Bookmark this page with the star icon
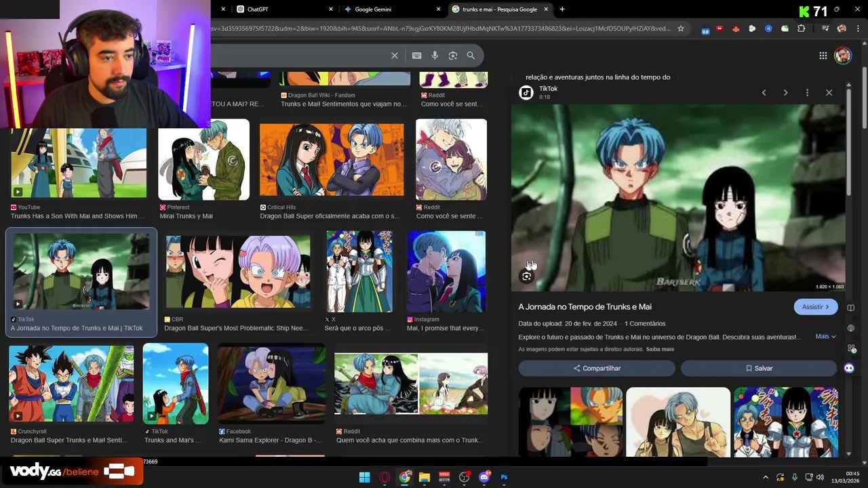The height and width of the screenshot is (488, 868). tap(681, 28)
